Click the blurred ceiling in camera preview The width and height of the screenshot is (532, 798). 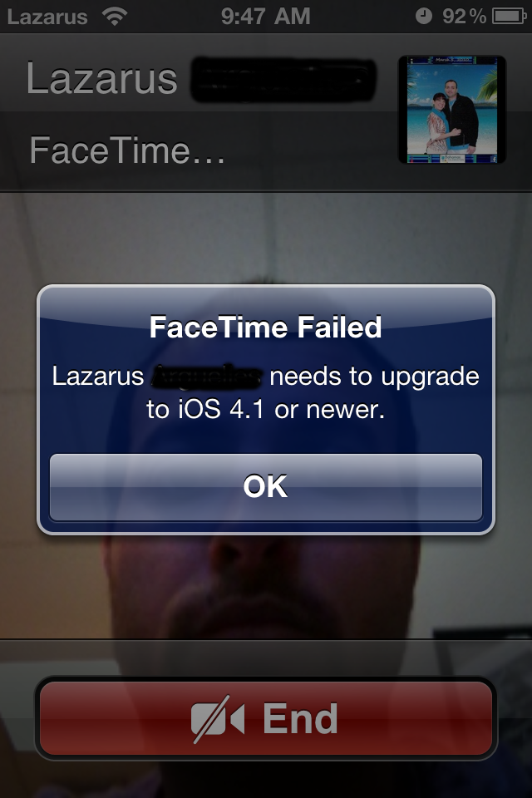(266, 234)
